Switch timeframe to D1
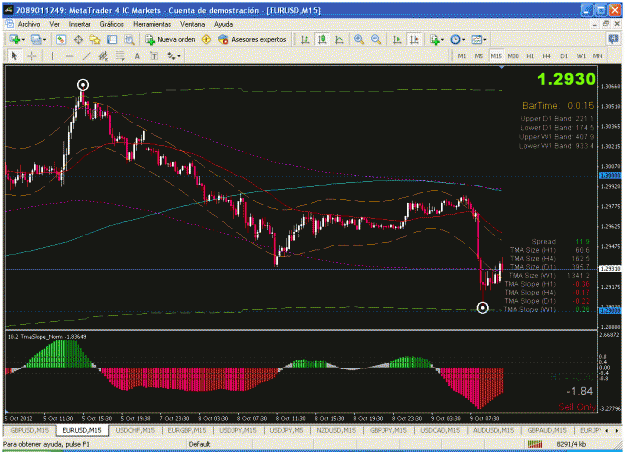 [x=564, y=56]
